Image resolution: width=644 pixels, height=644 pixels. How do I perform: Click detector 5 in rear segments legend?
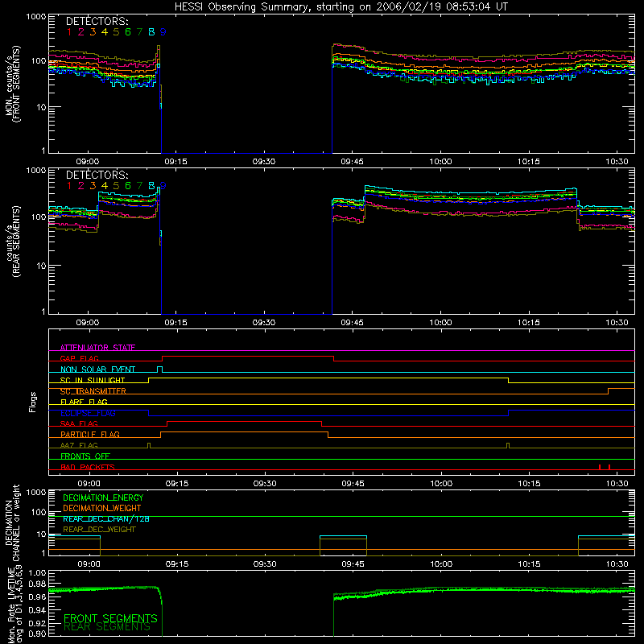tap(116, 186)
